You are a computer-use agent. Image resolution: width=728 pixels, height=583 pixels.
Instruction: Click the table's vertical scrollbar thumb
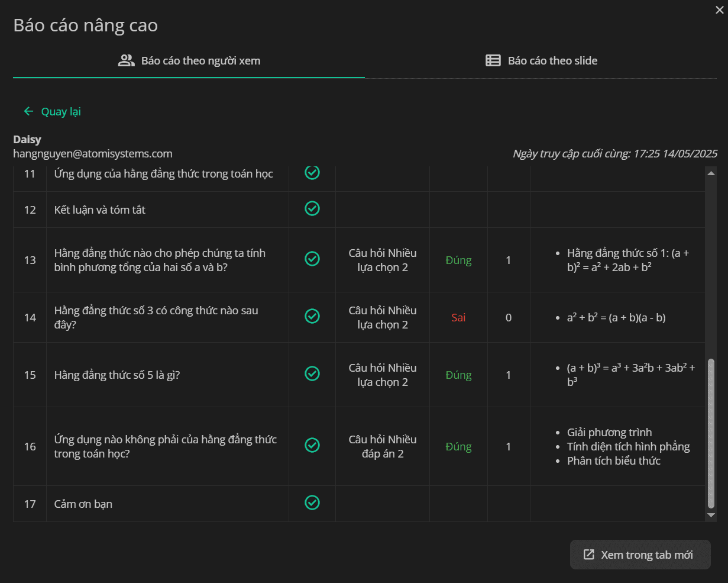(711, 433)
